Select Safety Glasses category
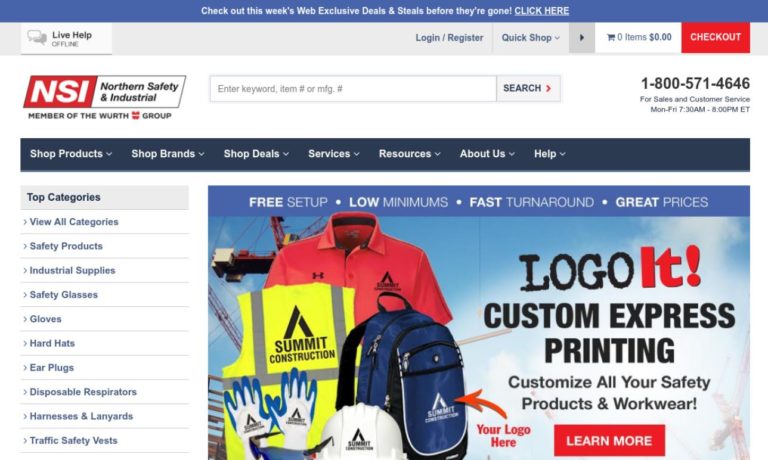The height and width of the screenshot is (460, 768). (x=64, y=295)
